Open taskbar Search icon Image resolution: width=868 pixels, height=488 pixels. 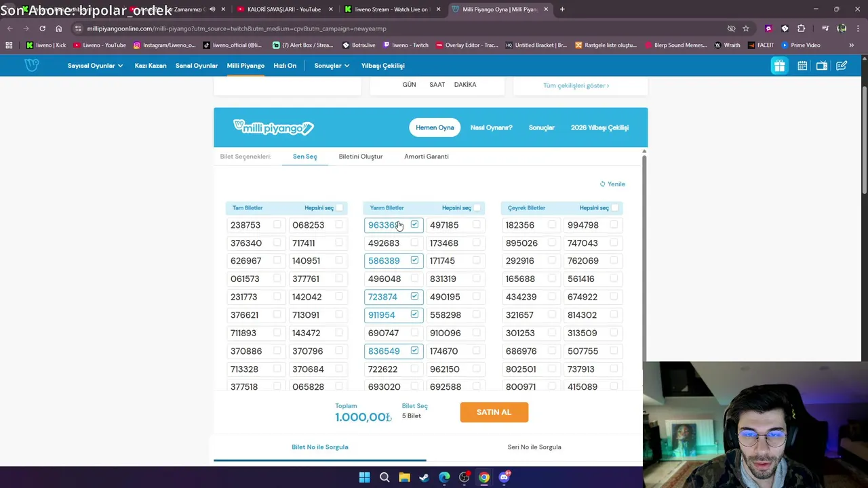(x=384, y=477)
